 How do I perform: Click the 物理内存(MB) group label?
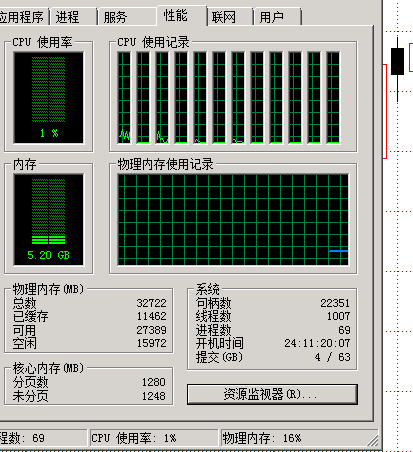[x=48, y=289]
